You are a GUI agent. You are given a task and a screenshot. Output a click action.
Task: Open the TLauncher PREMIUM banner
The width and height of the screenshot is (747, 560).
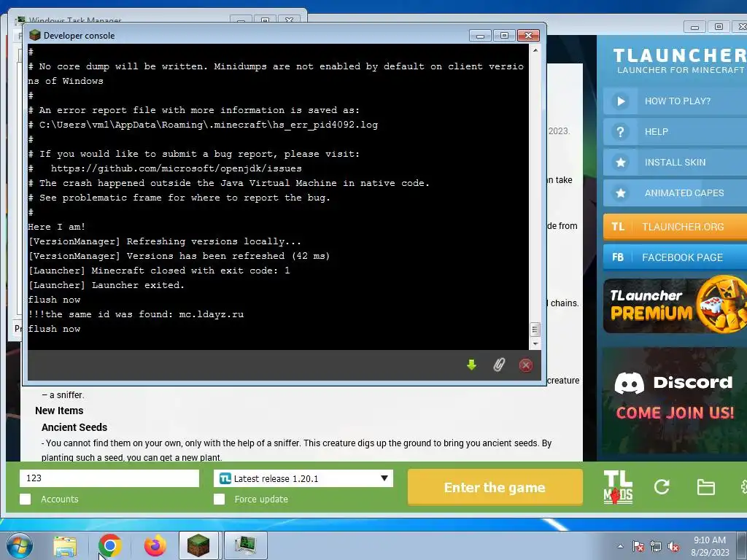coord(675,306)
